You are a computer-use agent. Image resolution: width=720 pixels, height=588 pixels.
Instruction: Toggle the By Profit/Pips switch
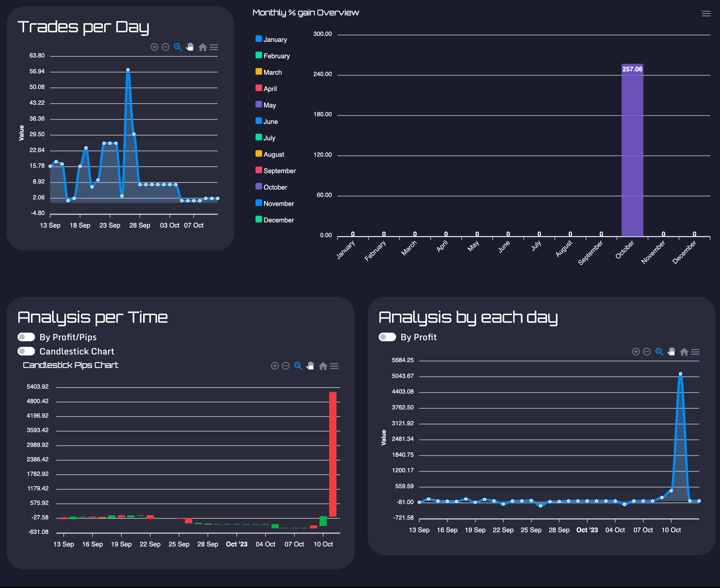click(x=27, y=337)
